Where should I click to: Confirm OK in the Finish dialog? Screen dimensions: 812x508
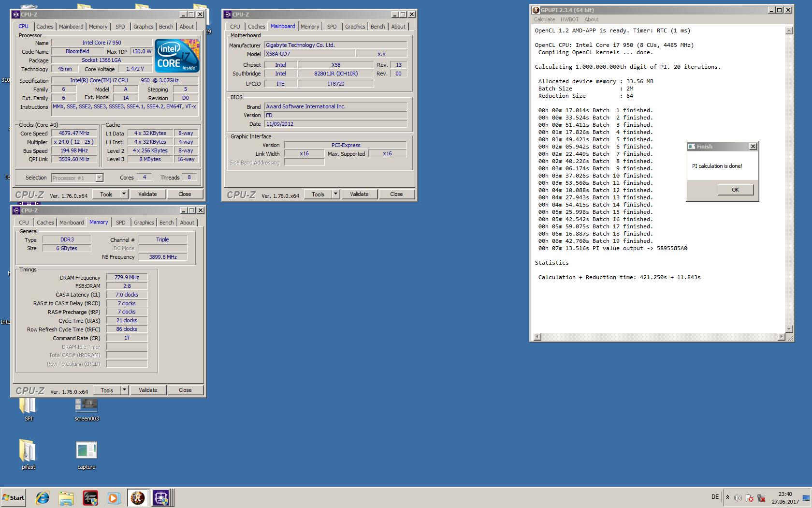[735, 190]
